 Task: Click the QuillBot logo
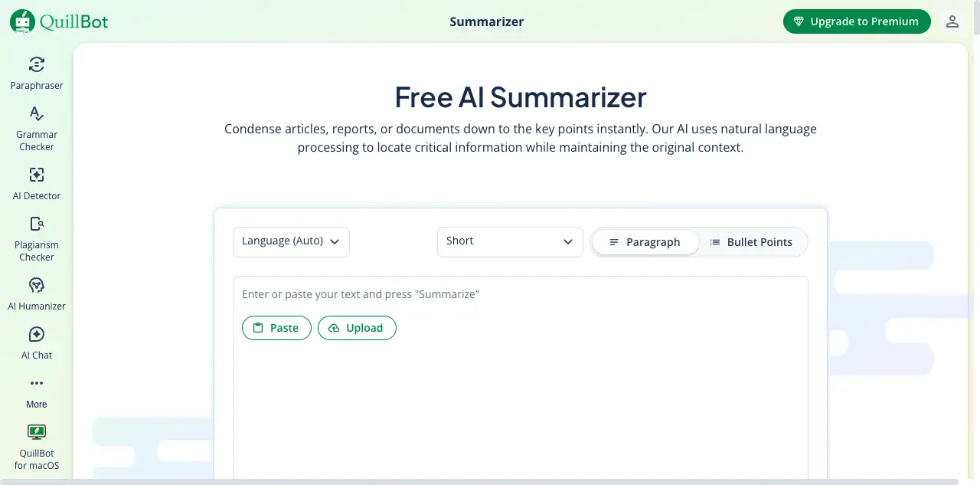pos(57,21)
